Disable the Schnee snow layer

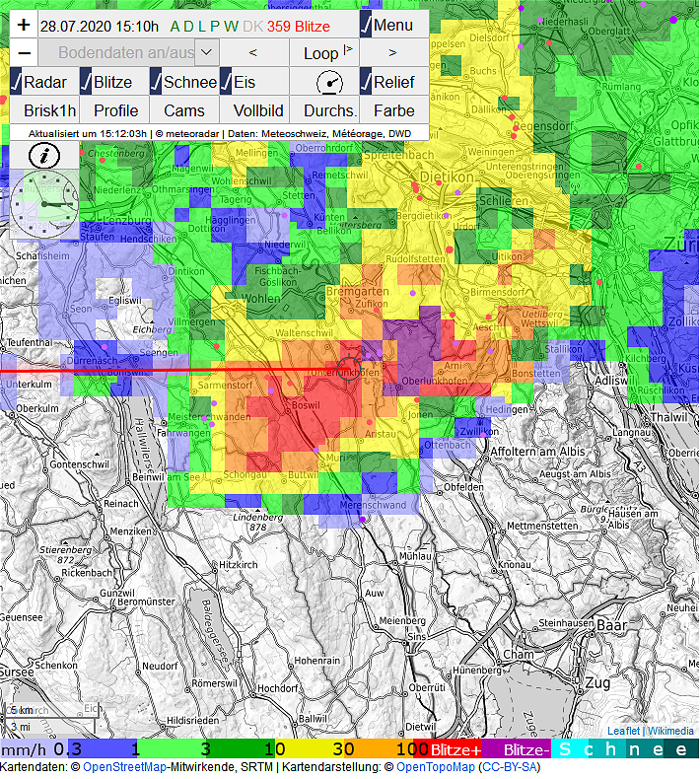pos(156,82)
